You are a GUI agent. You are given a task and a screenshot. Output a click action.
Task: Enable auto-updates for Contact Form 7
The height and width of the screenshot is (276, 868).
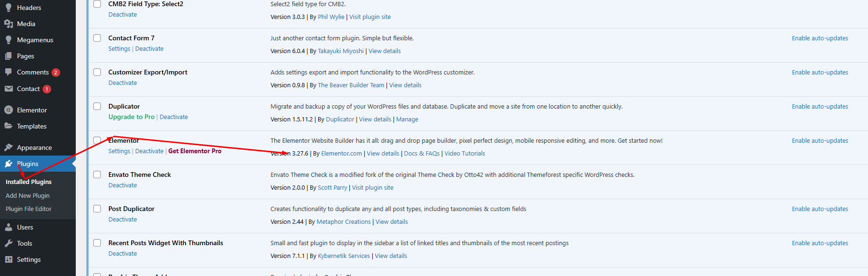point(820,38)
